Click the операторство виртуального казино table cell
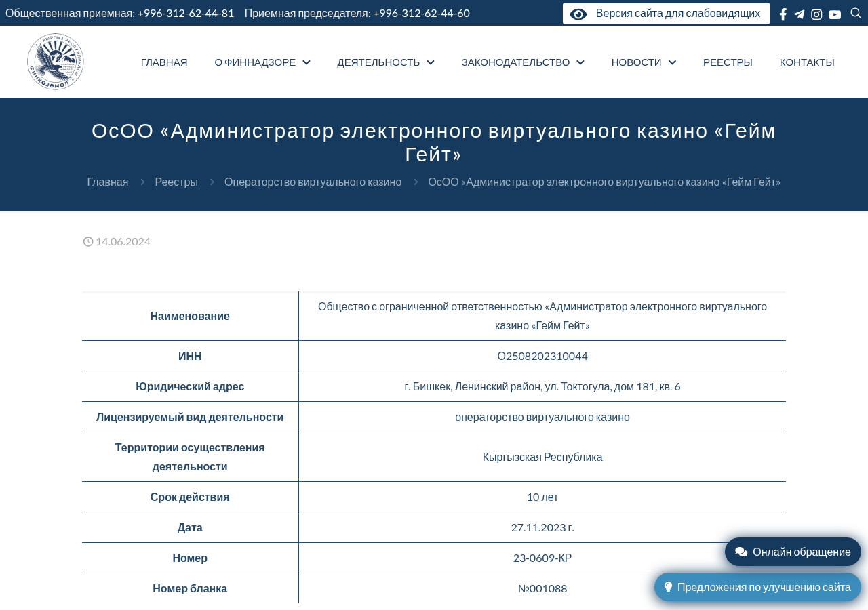Viewport: 868px width, 610px height. 542,417
